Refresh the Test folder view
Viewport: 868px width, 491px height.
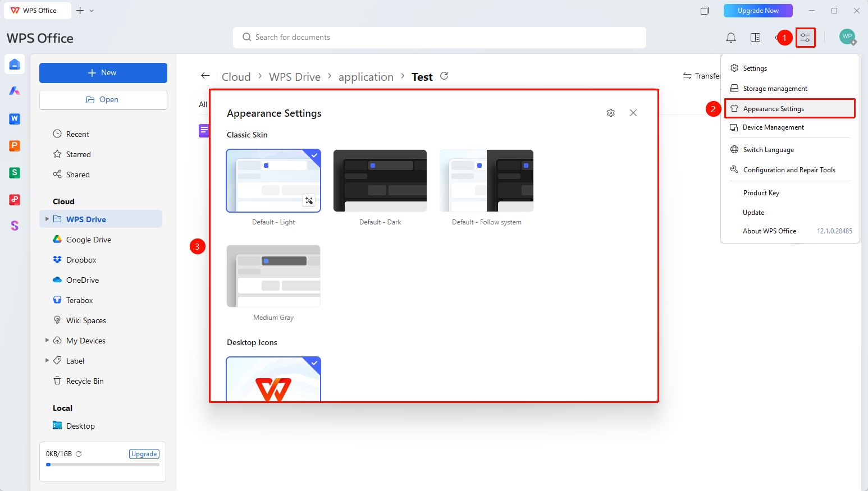[444, 76]
